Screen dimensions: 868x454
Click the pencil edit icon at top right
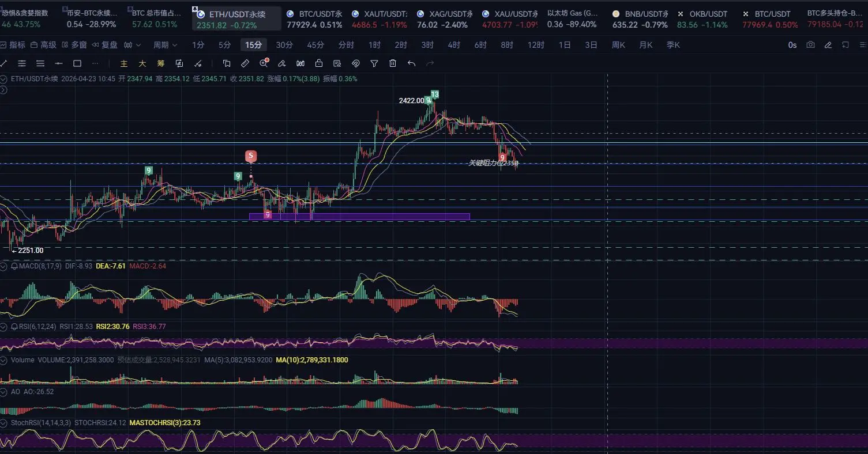[828, 45]
